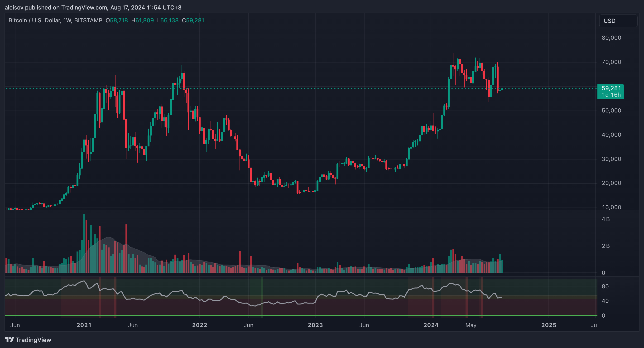Image resolution: width=644 pixels, height=348 pixels.
Task: Click the 2023 time axis label
Action: pos(315,325)
